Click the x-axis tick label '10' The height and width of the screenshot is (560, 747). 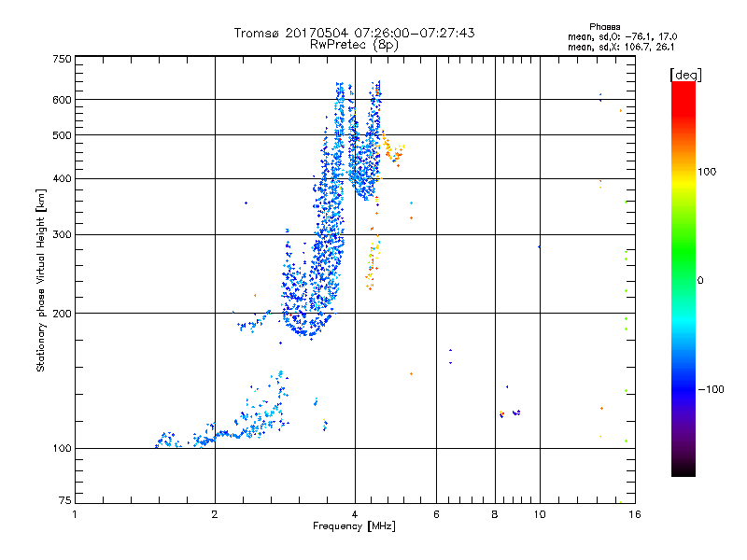tap(540, 514)
